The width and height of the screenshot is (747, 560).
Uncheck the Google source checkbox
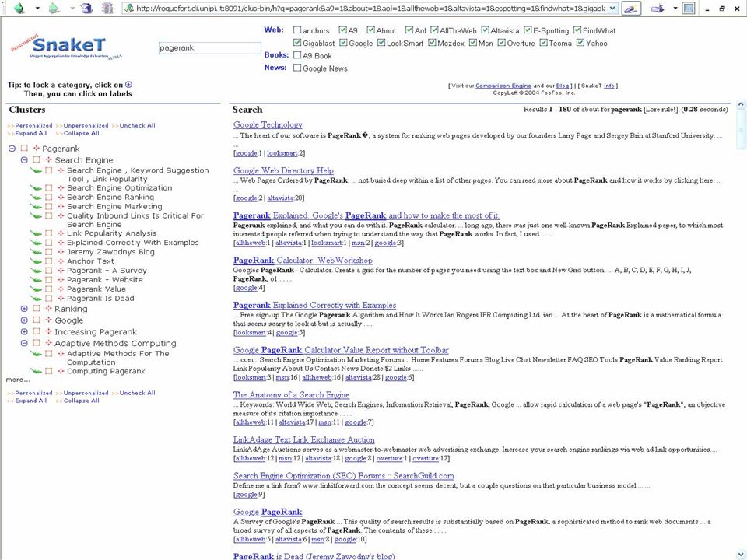pos(343,43)
